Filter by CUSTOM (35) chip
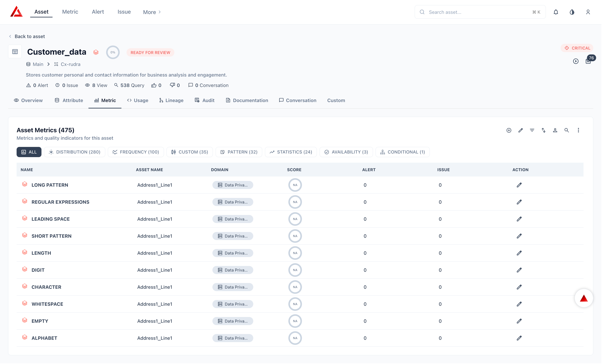The height and width of the screenshot is (364, 602). click(x=190, y=152)
